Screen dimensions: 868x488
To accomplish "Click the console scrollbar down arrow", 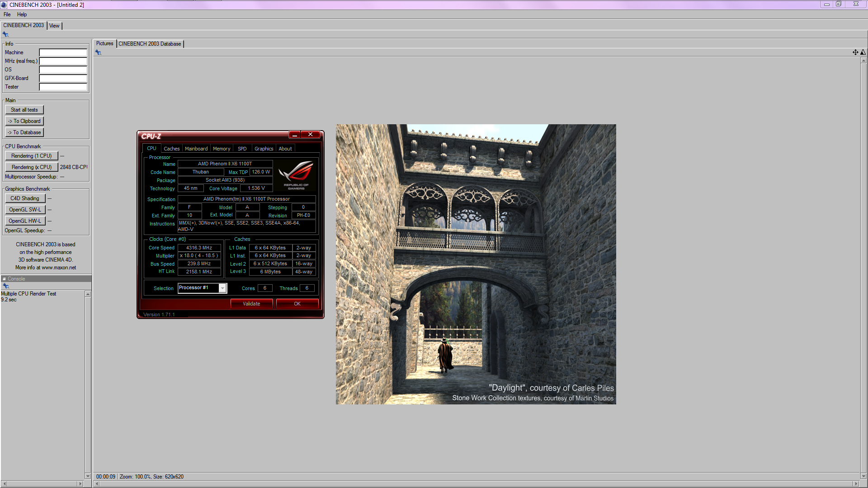I will pyautogui.click(x=88, y=476).
